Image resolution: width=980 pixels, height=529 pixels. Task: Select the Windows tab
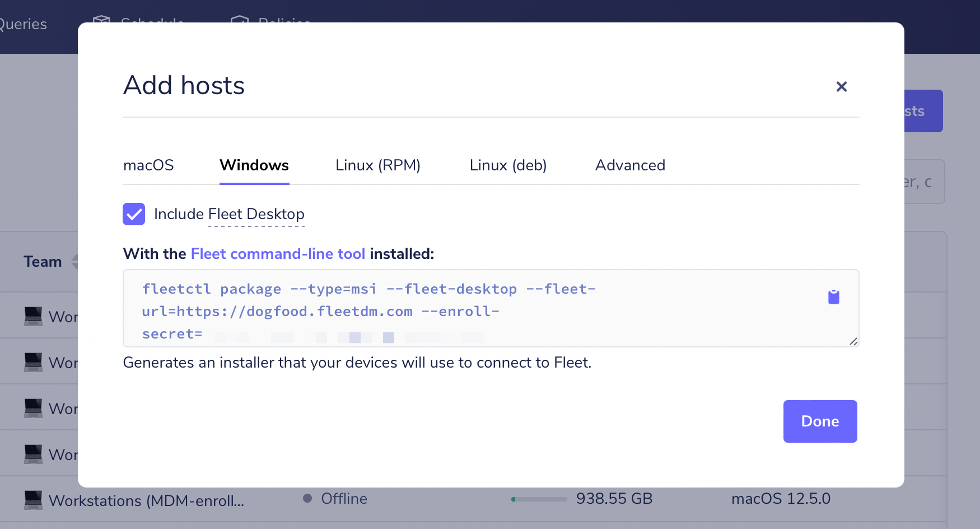coord(254,165)
